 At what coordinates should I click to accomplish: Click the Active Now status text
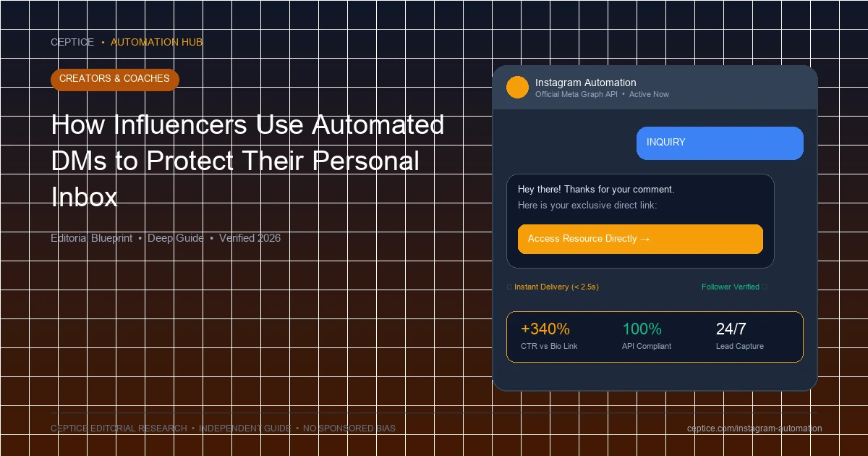(649, 95)
